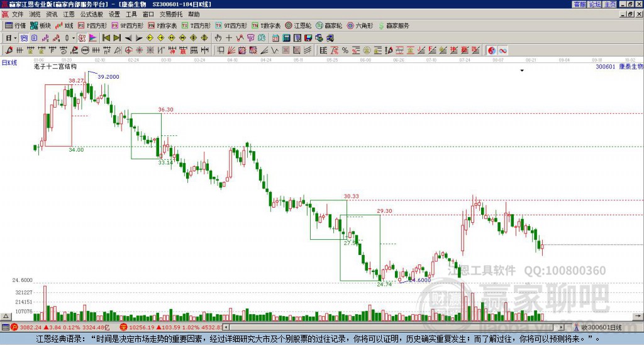Open the 赢家轮 tool
This screenshot has height=345, width=644.
[329, 25]
